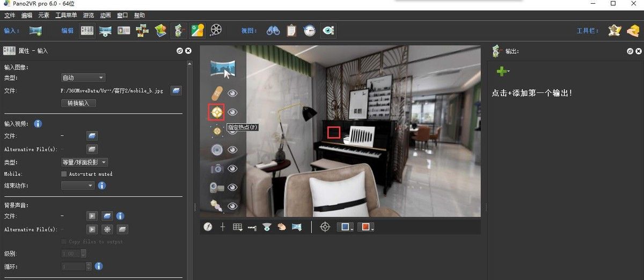Viewport: 644px width, 280px height.
Task: Open the 元素 menu
Action: pos(44,15)
